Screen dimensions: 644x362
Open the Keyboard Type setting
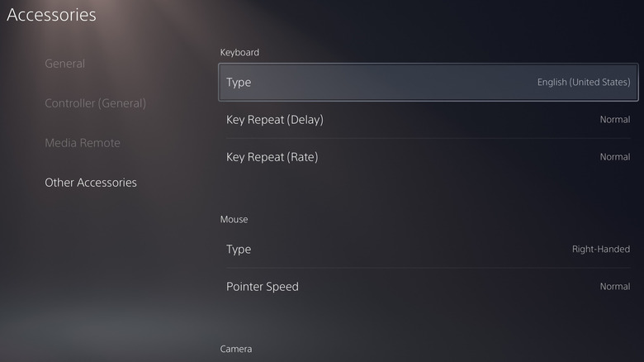click(428, 83)
